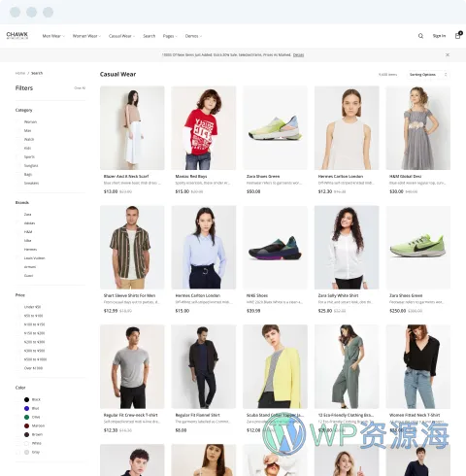Open the Hermes Carlton London sleeveless top image
The height and width of the screenshot is (476, 466).
click(347, 127)
